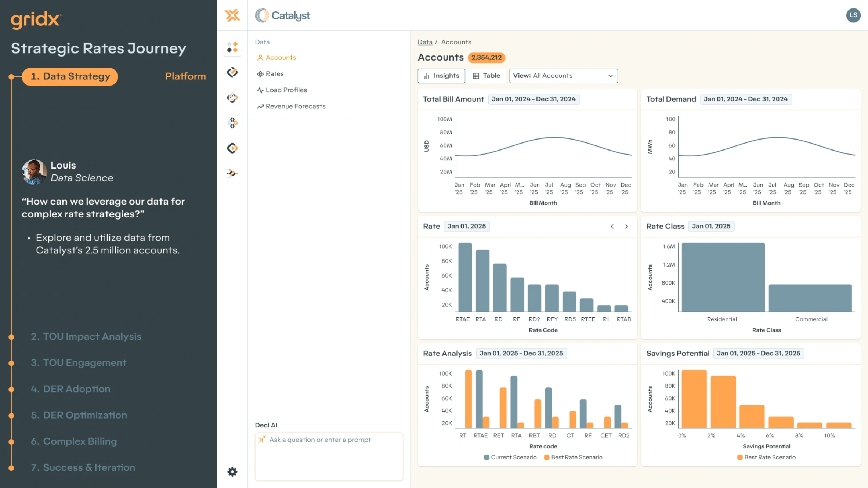Open settings gear in sidebar
This screenshot has height=488, width=868.
pos(232,472)
